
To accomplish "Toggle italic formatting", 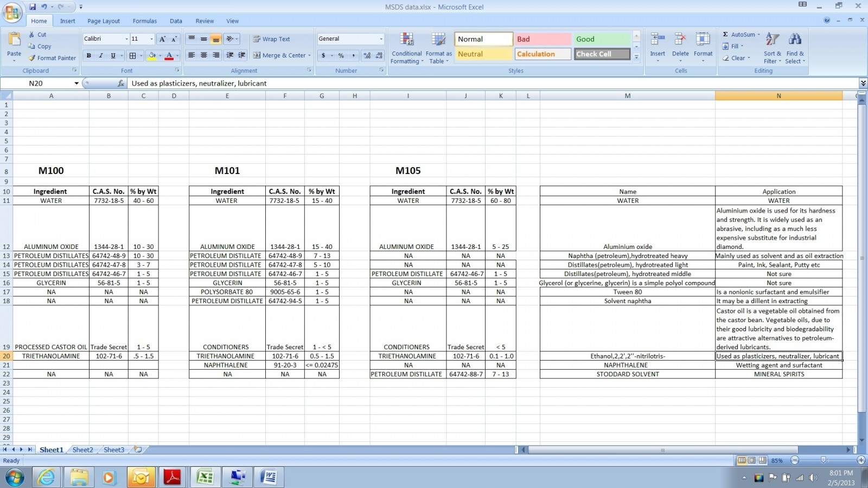I will click(100, 55).
